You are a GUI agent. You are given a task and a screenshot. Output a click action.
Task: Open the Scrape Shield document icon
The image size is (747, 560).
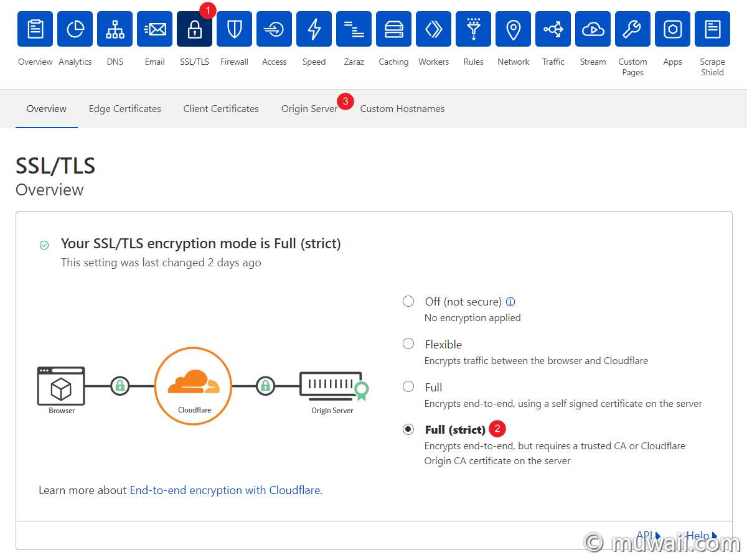click(713, 29)
